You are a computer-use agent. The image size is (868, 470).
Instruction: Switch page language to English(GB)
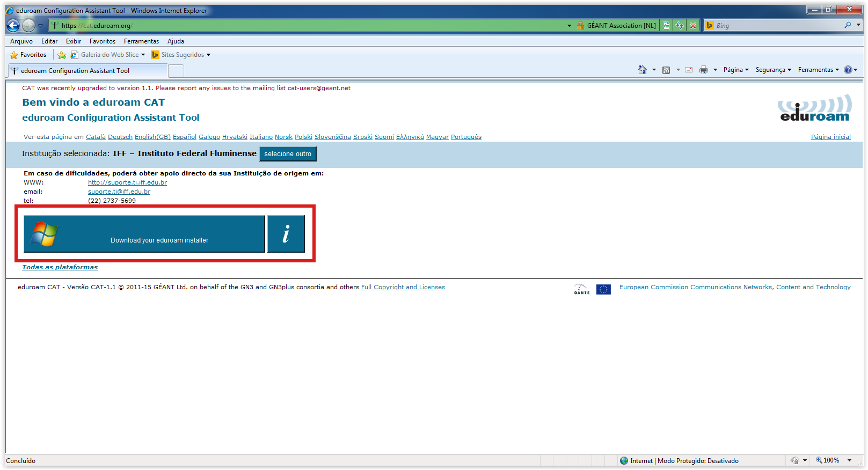coord(152,137)
